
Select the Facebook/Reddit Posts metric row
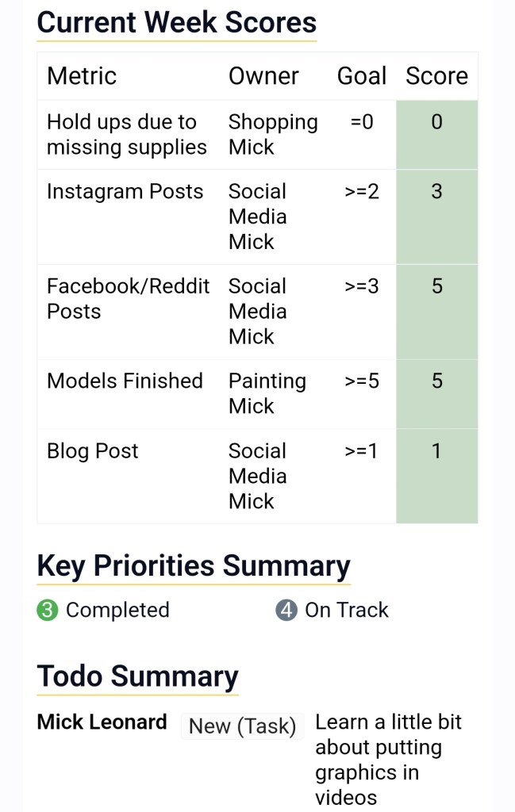pos(128,298)
